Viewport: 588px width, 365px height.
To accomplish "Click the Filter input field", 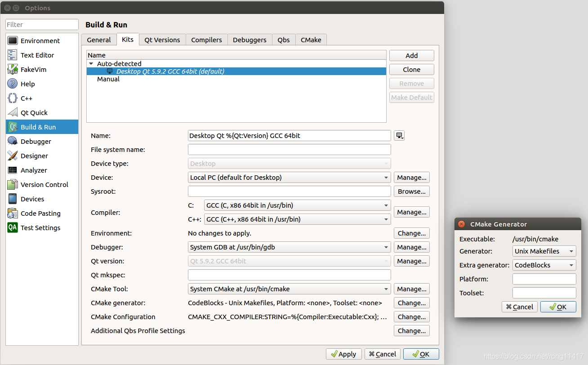I will [41, 24].
